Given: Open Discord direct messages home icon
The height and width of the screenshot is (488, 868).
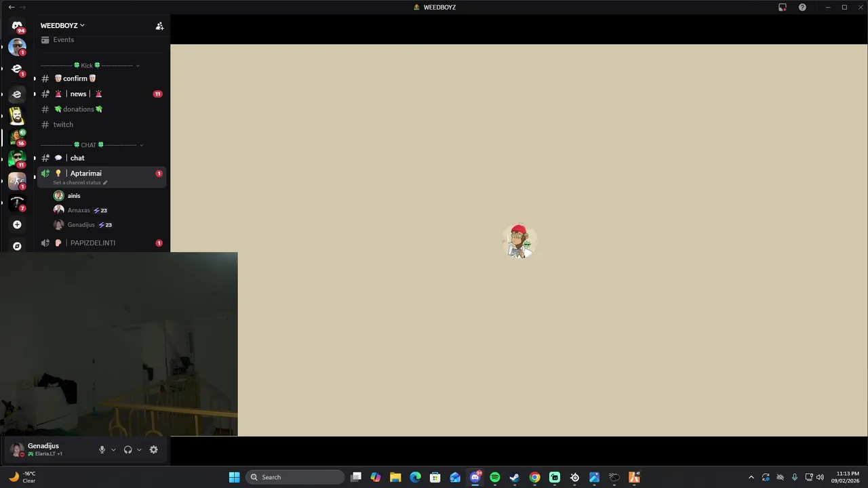Looking at the screenshot, I should coord(17,26).
